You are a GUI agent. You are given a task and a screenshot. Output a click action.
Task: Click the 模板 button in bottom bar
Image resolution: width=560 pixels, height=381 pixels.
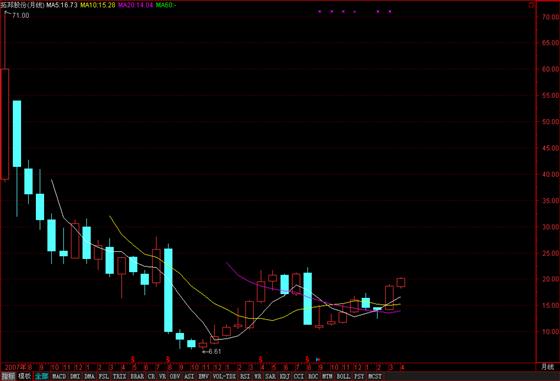tap(25, 376)
